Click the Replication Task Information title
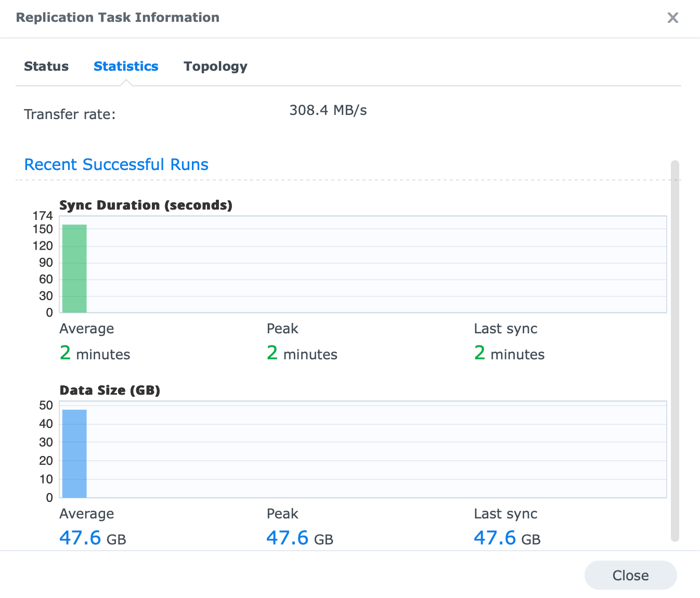Image resolution: width=700 pixels, height=598 pixels. coord(118,18)
